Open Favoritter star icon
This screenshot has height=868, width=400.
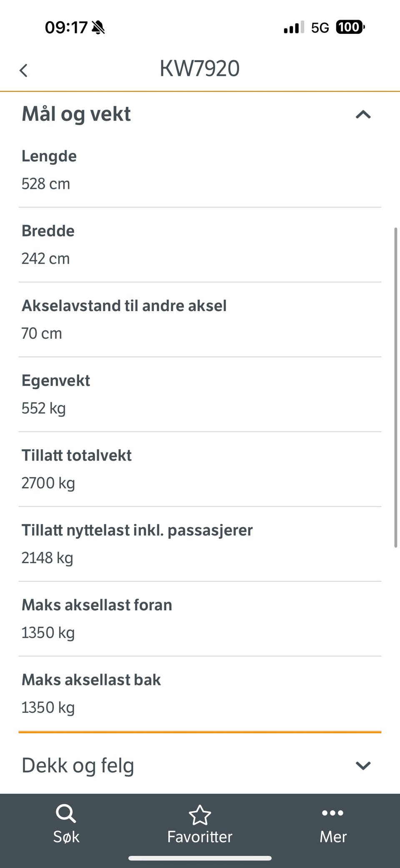point(200,815)
